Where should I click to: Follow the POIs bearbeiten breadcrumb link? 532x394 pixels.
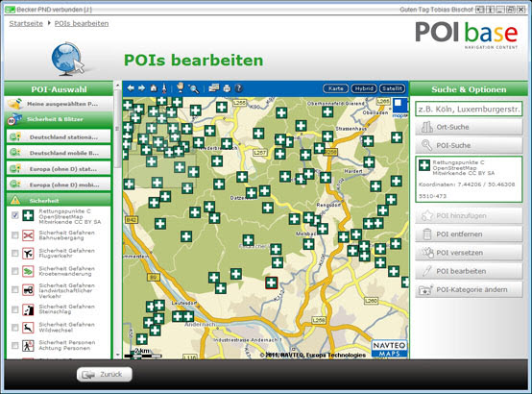click(x=82, y=23)
